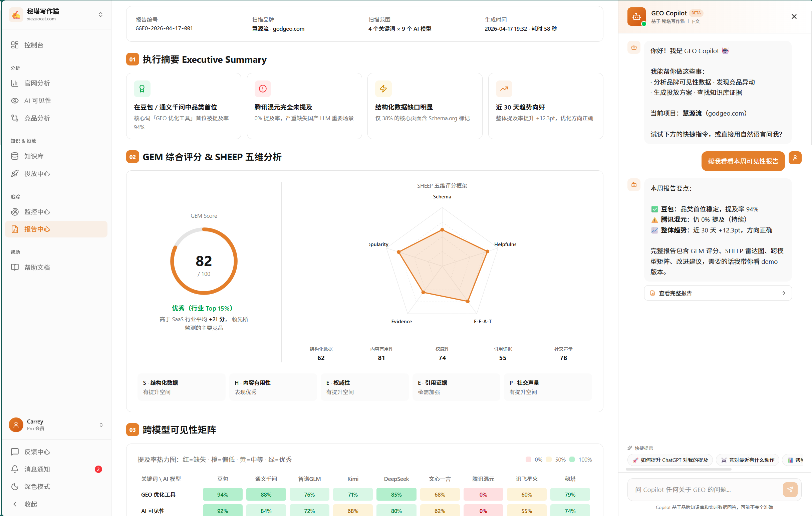Open 监控中心 page
The height and width of the screenshot is (516, 812).
point(56,212)
